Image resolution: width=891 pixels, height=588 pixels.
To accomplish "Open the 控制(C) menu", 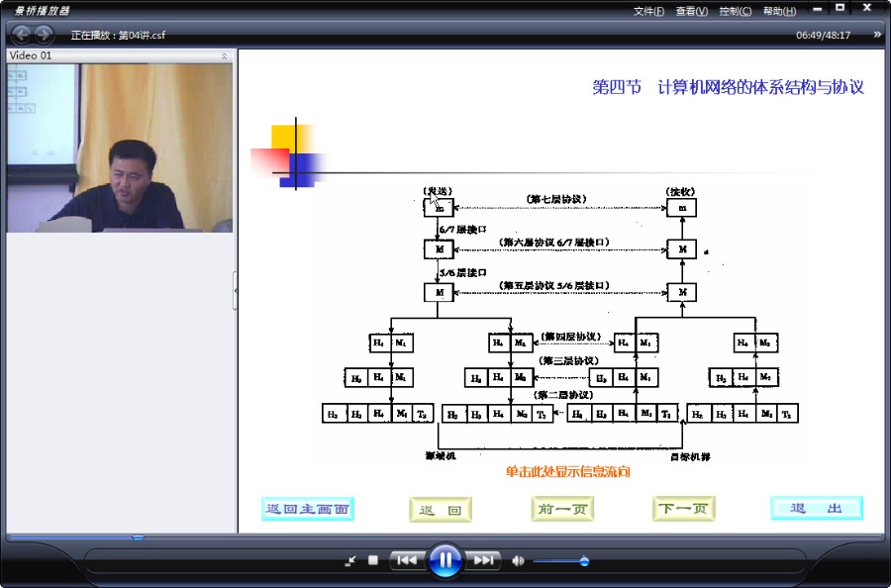I will (x=736, y=11).
